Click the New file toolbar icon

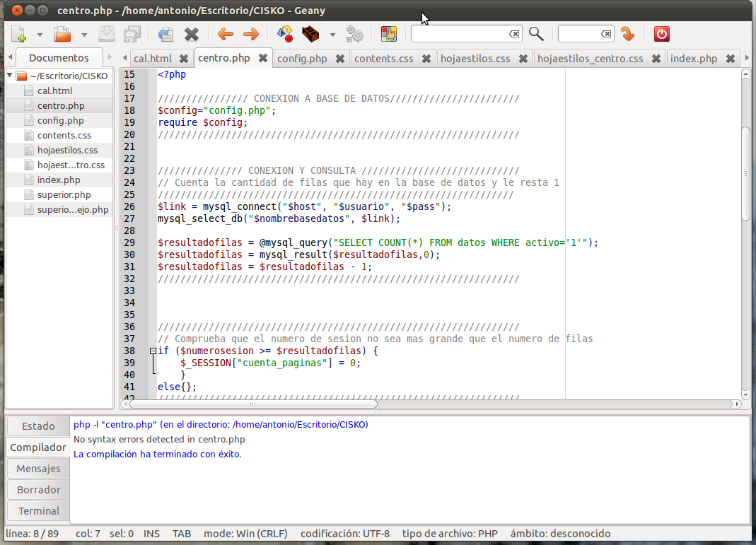[x=19, y=34]
